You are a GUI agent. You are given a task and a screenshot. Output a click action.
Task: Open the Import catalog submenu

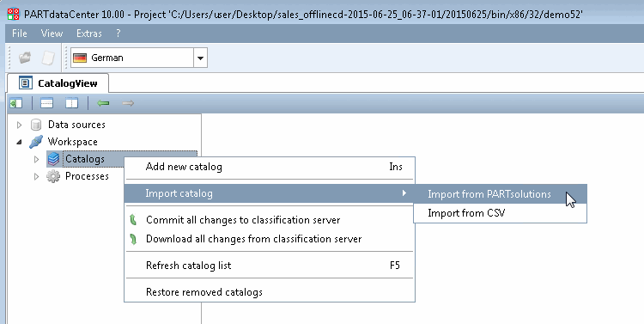(x=270, y=193)
